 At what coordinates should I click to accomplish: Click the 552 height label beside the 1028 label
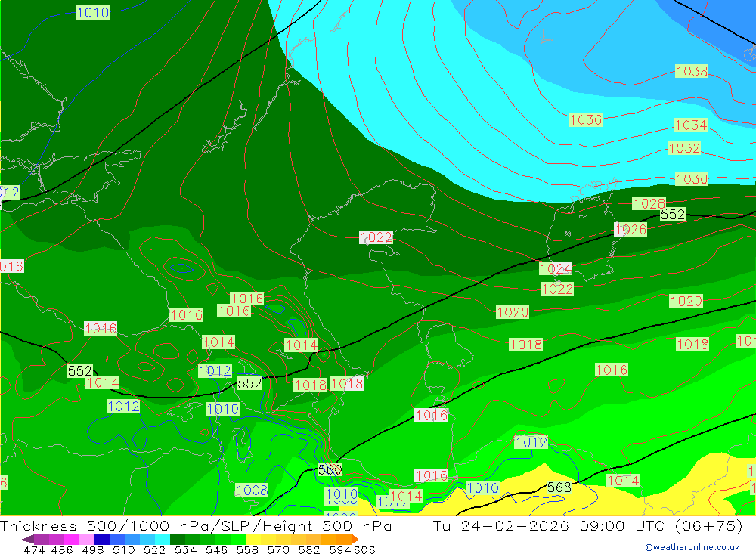point(672,214)
